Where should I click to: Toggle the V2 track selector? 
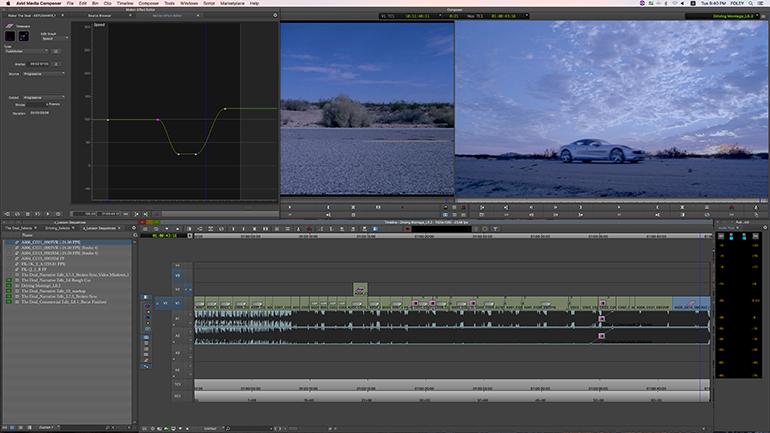click(x=177, y=290)
